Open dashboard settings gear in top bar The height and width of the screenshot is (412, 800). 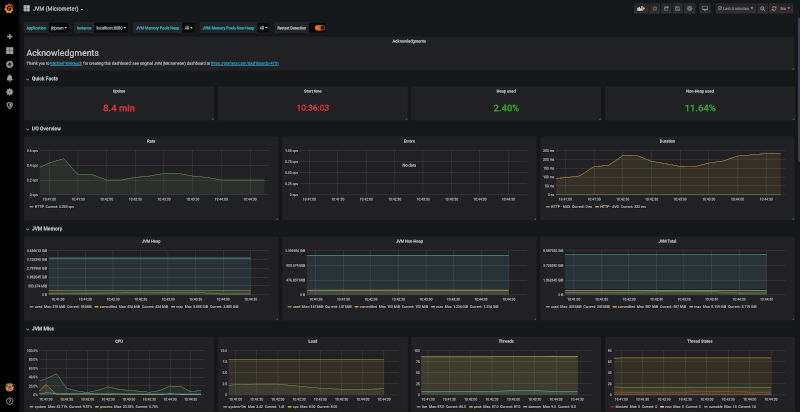(x=689, y=8)
